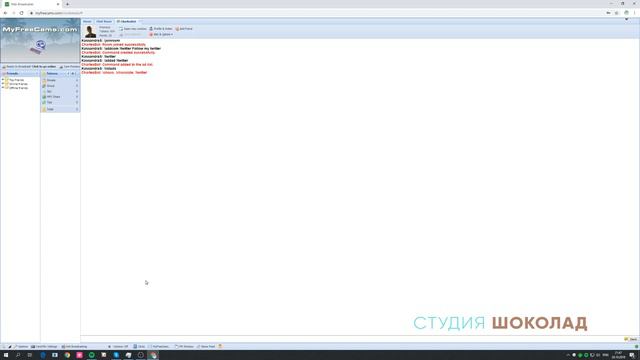Bookmark this page with the star icon
Screen dimensions: 640x360
(617, 13)
